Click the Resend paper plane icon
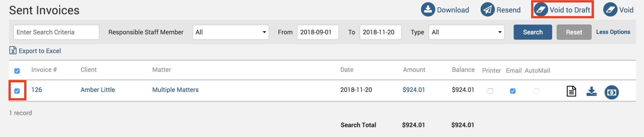This screenshot has width=644, height=137. pos(487,10)
